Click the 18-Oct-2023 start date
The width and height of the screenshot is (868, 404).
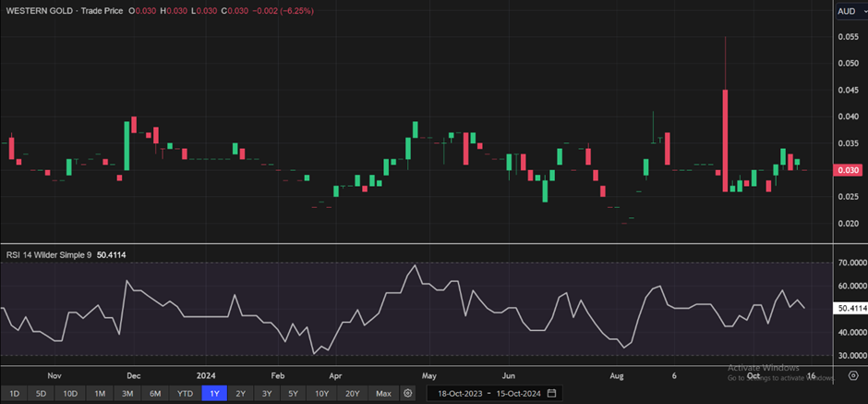pyautogui.click(x=458, y=393)
